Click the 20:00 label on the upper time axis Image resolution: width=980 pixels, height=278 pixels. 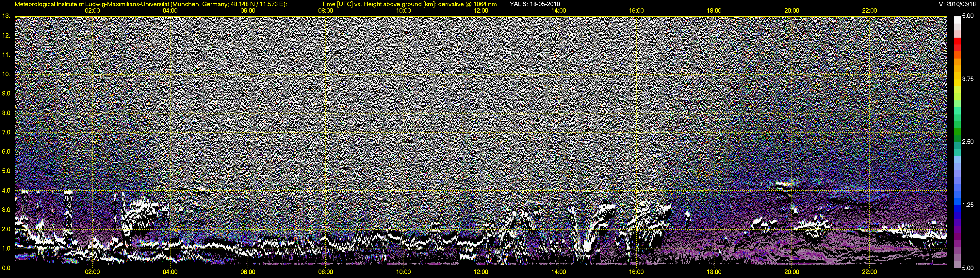click(x=792, y=11)
